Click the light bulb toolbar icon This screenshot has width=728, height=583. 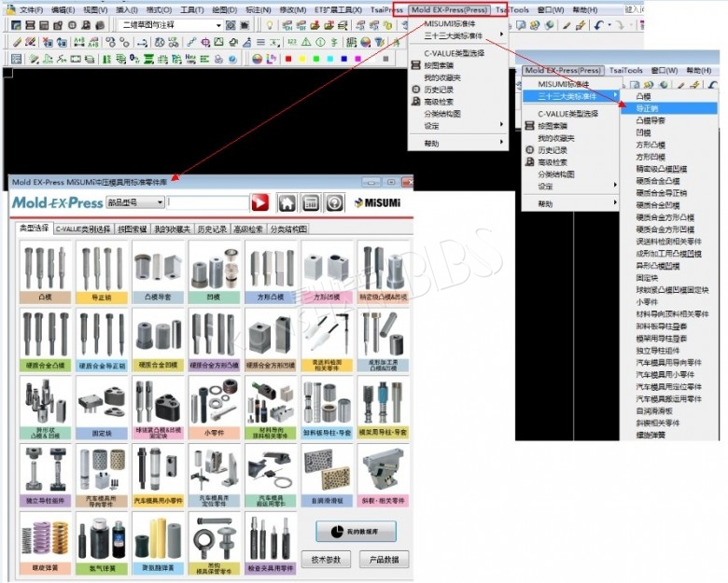pyautogui.click(x=269, y=25)
